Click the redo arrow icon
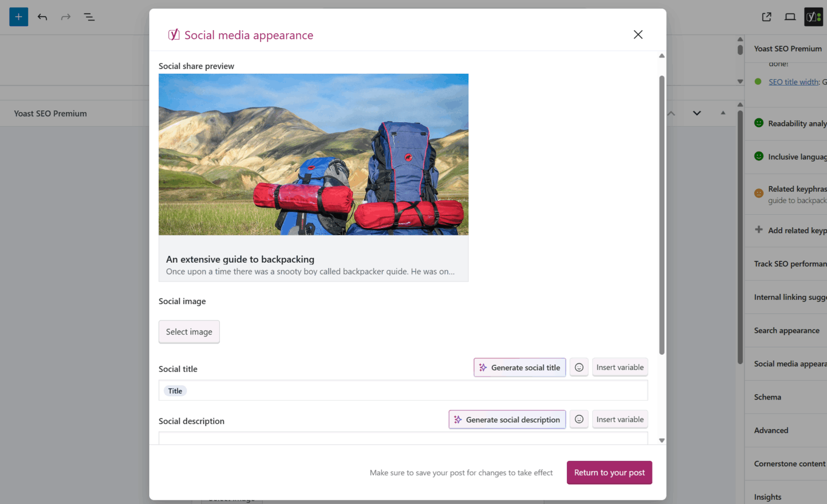Viewport: 827px width, 504px height. pyautogui.click(x=66, y=17)
